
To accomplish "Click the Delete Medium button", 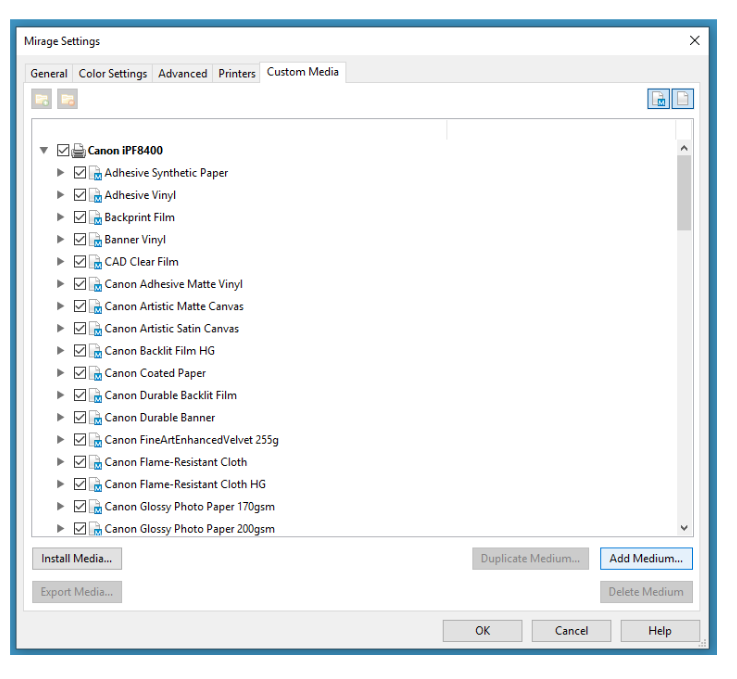I will pos(646,592).
